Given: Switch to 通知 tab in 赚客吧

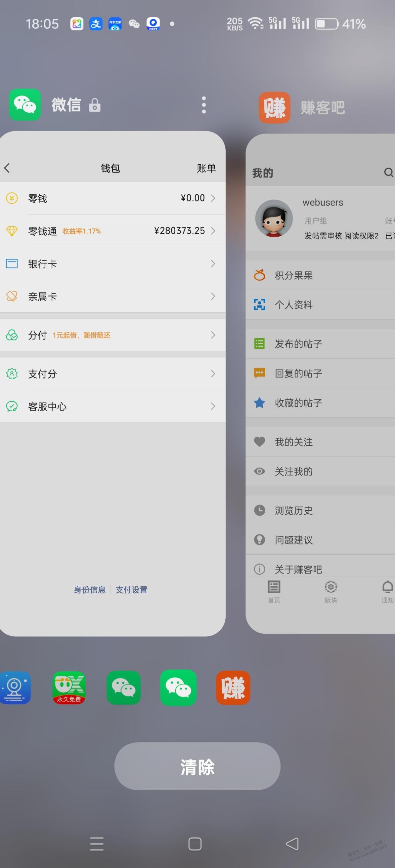Looking at the screenshot, I should (388, 592).
